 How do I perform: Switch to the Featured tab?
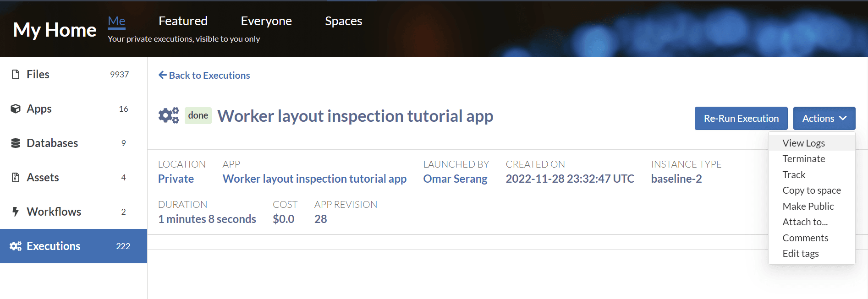183,21
